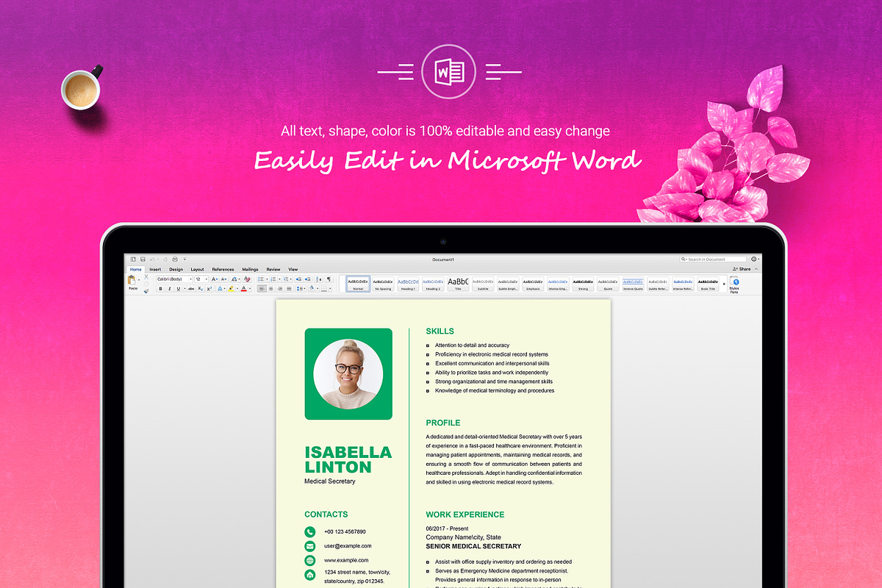Click the Search in Document field

tap(713, 259)
